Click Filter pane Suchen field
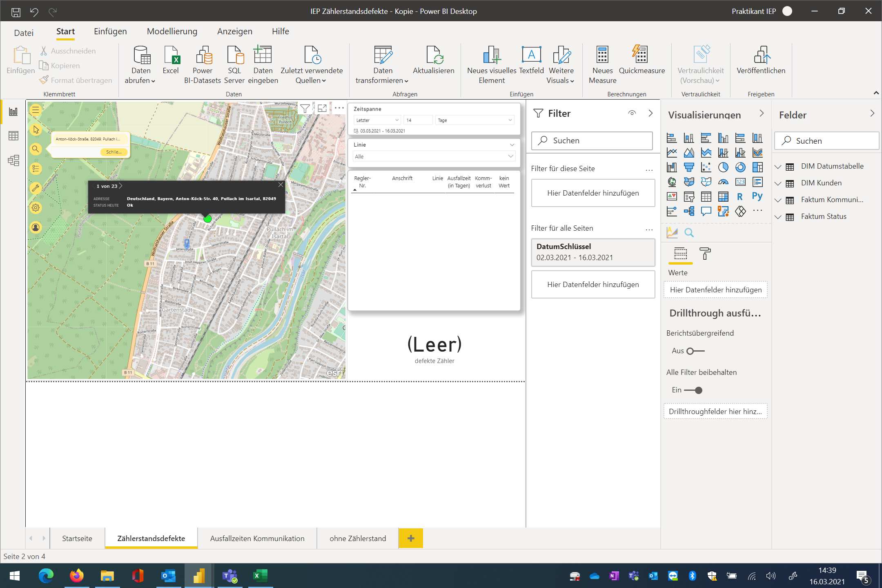 point(592,140)
